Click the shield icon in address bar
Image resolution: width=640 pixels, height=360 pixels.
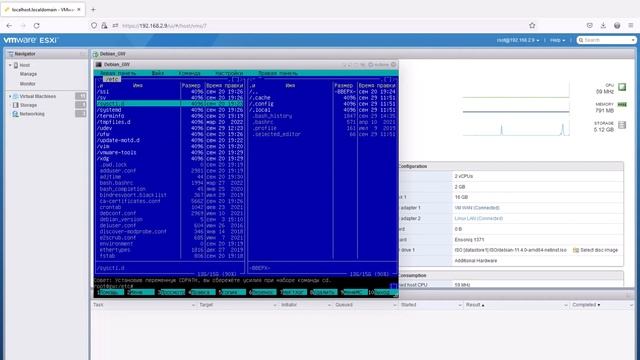[94, 25]
